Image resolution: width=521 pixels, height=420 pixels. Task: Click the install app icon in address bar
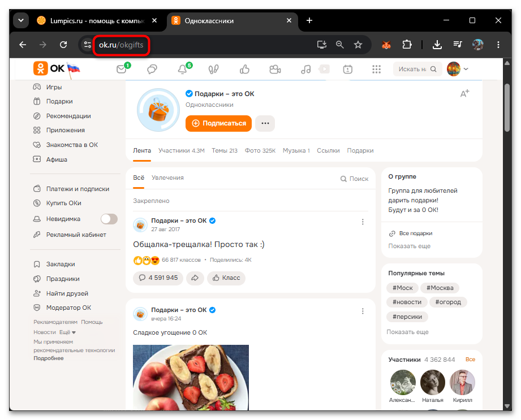coord(322,45)
